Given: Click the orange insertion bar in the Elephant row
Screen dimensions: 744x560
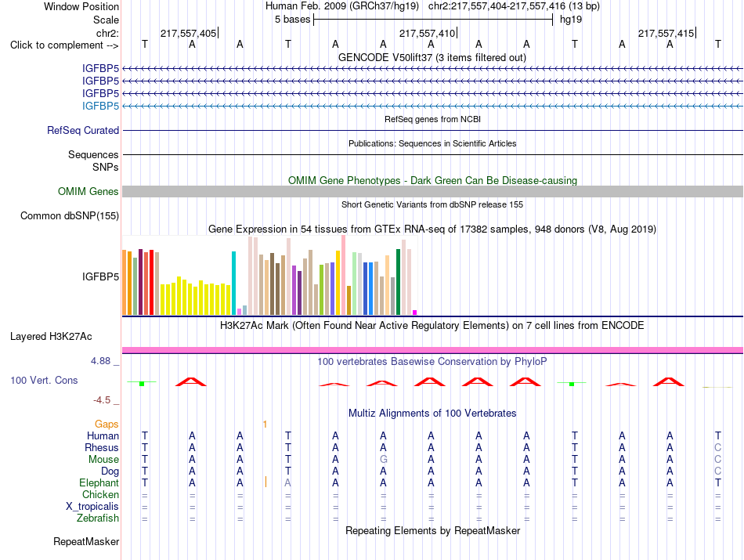Looking at the screenshot, I should click(x=265, y=482).
